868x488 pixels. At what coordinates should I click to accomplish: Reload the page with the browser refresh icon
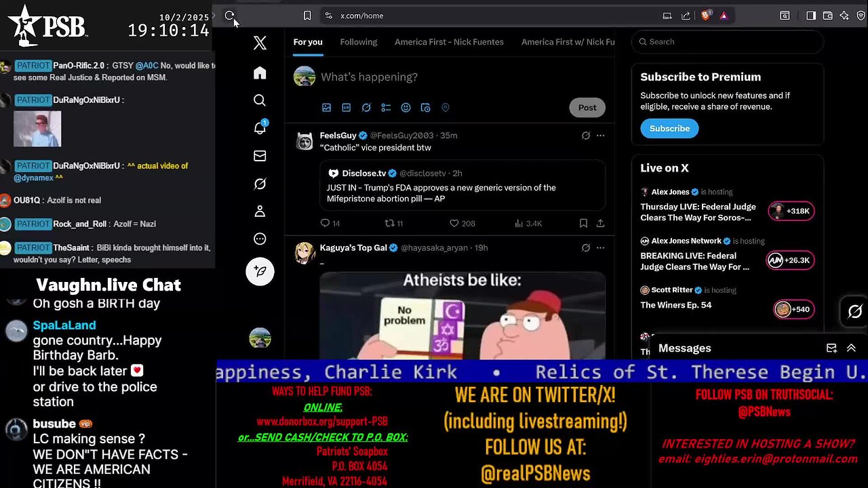click(229, 16)
